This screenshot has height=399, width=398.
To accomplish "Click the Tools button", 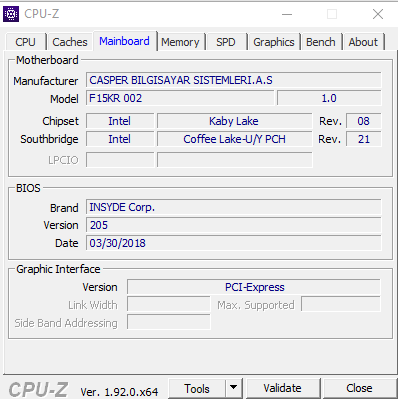I will tap(197, 389).
